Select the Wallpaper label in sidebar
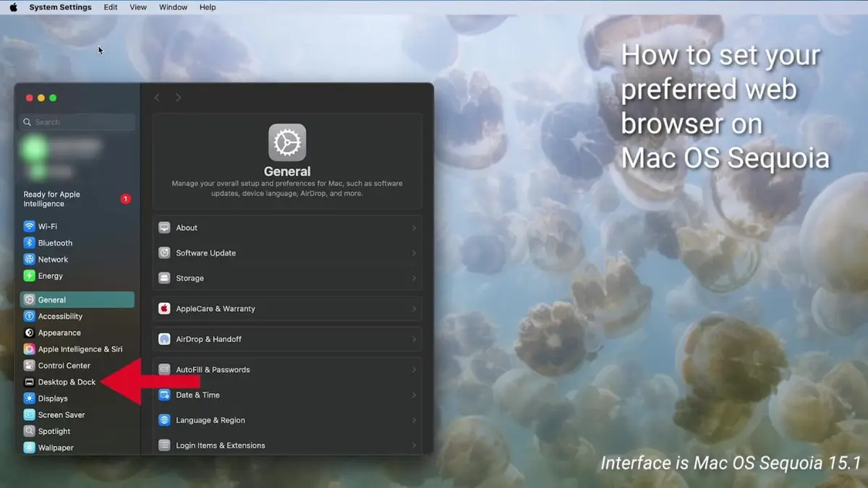This screenshot has width=868, height=488. [56, 448]
